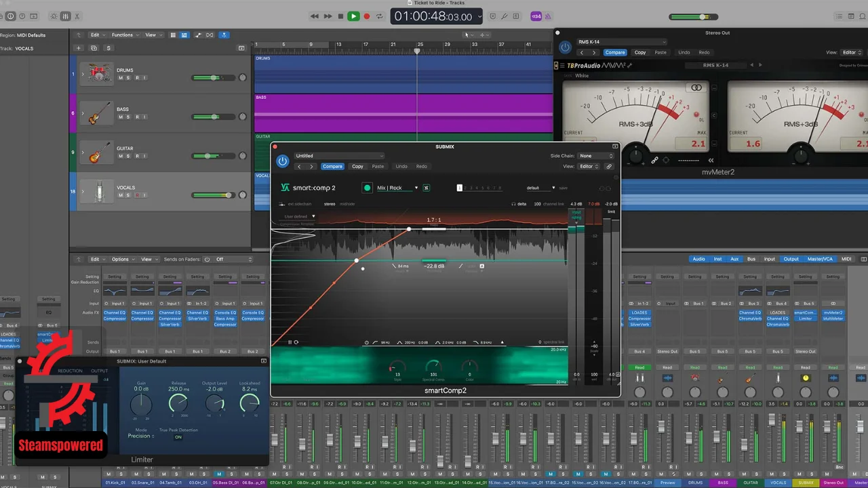
Task: Record-enable the VOCALS track
Action: [x=137, y=195]
